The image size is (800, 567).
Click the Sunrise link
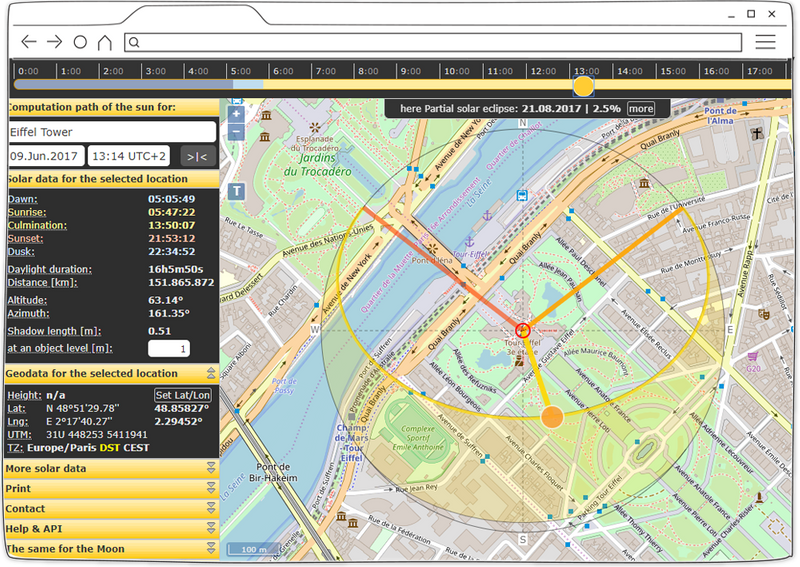pyautogui.click(x=27, y=212)
